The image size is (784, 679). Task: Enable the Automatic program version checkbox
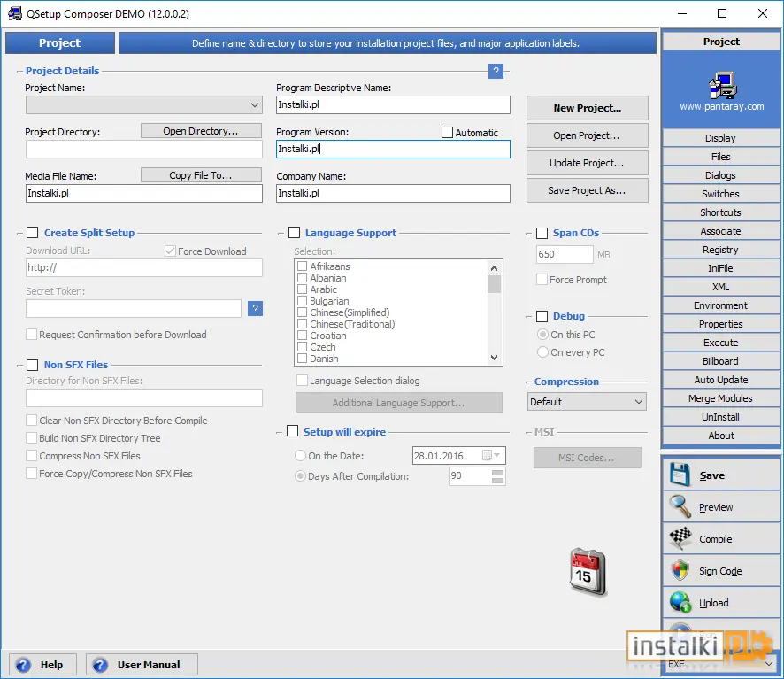click(x=447, y=133)
